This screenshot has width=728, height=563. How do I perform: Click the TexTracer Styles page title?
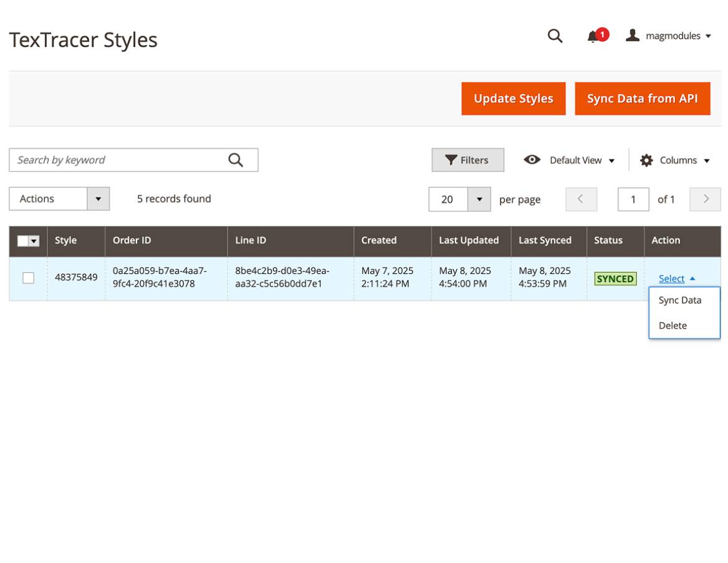[83, 40]
